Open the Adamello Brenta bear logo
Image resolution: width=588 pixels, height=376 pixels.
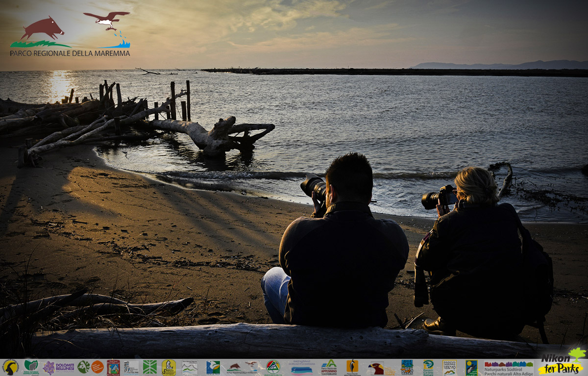click(x=31, y=367)
